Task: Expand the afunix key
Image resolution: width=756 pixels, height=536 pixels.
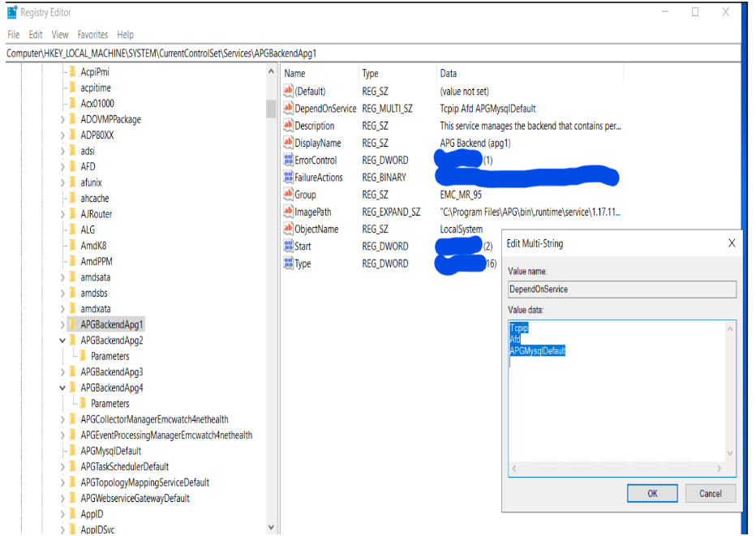Action: tap(62, 182)
